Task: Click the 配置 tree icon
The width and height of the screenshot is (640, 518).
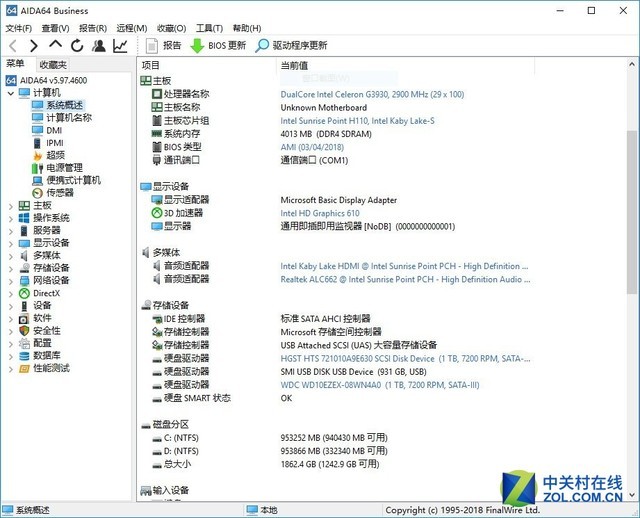Action: click(x=24, y=343)
